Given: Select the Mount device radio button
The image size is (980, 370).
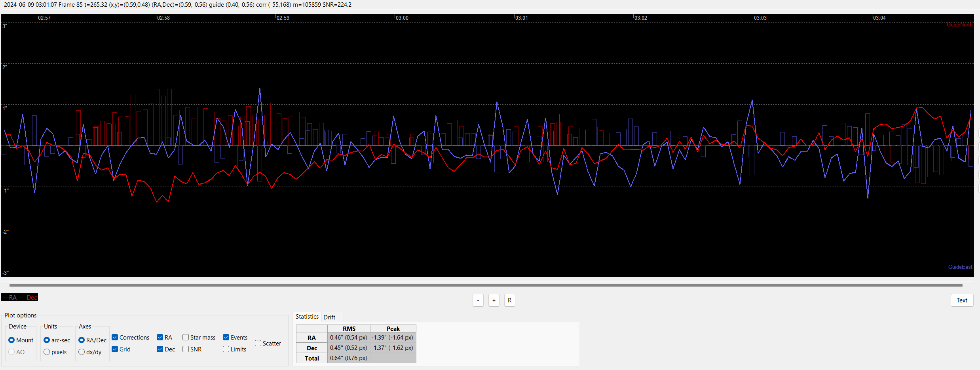Looking at the screenshot, I should tap(11, 340).
